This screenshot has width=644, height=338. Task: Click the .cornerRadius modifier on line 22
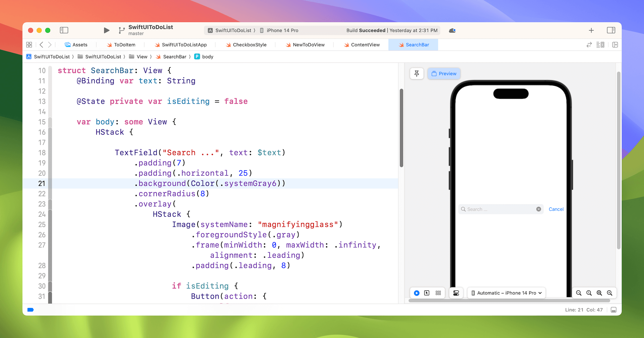tap(165, 194)
